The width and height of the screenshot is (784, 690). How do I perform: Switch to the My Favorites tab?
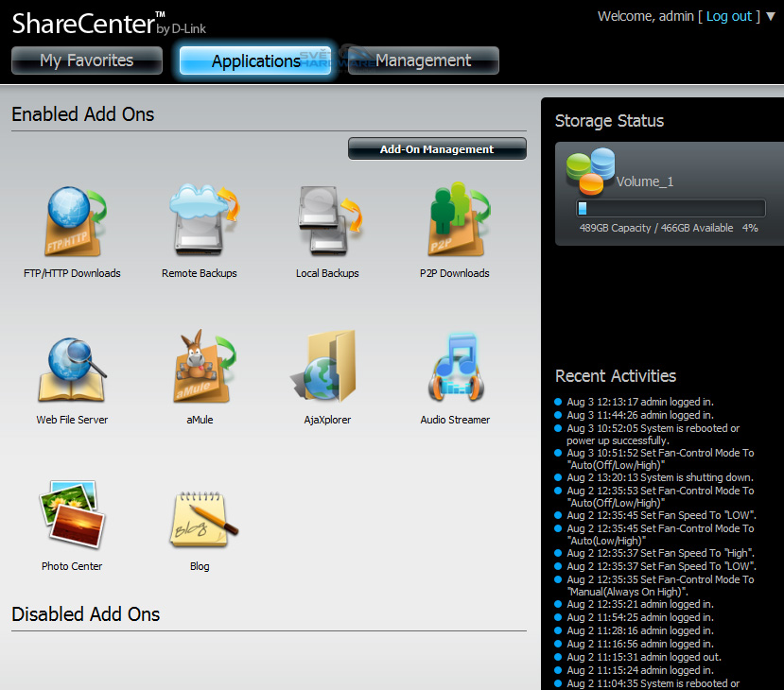[x=86, y=60]
